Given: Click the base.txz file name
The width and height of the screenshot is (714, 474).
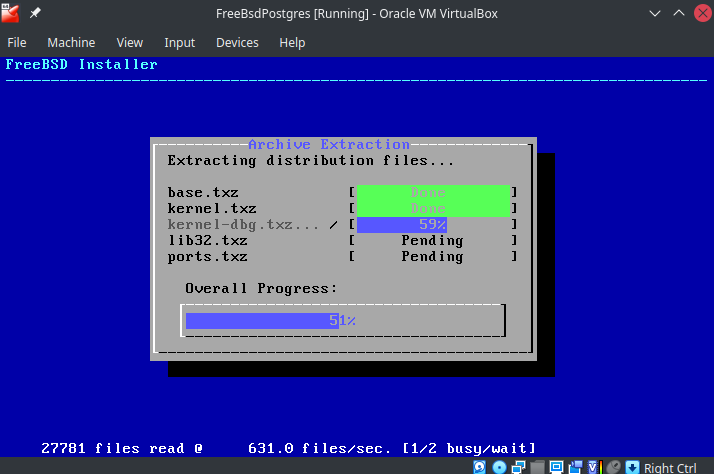Looking at the screenshot, I should coord(203,193).
